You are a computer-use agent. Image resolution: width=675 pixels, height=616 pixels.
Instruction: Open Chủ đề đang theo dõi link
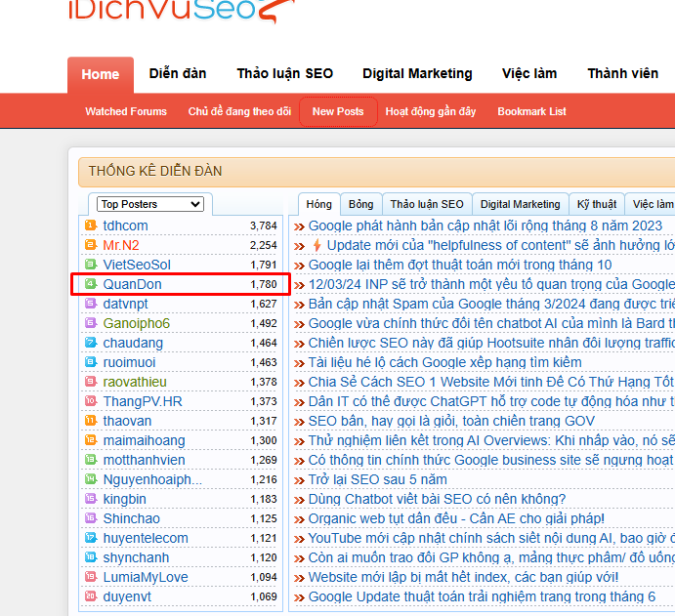tap(239, 111)
